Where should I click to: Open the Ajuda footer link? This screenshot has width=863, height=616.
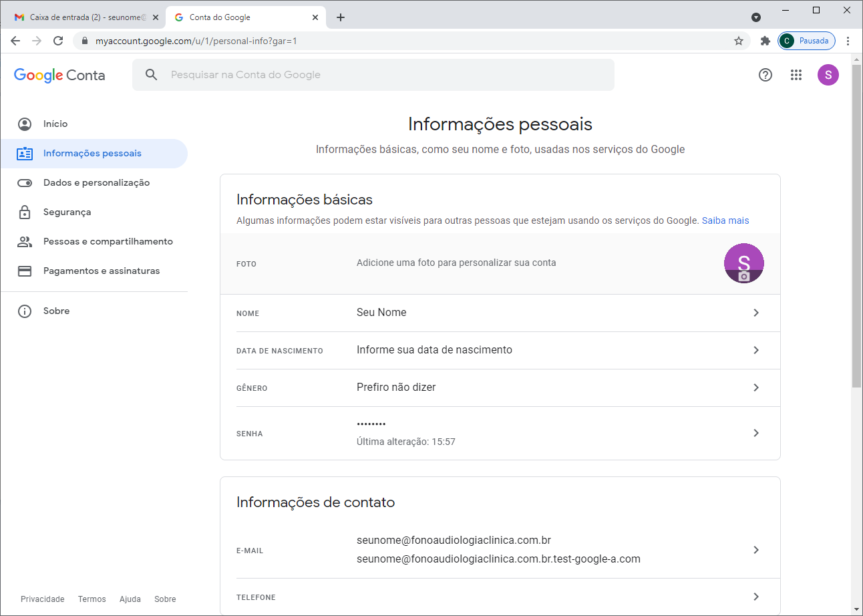pos(130,599)
